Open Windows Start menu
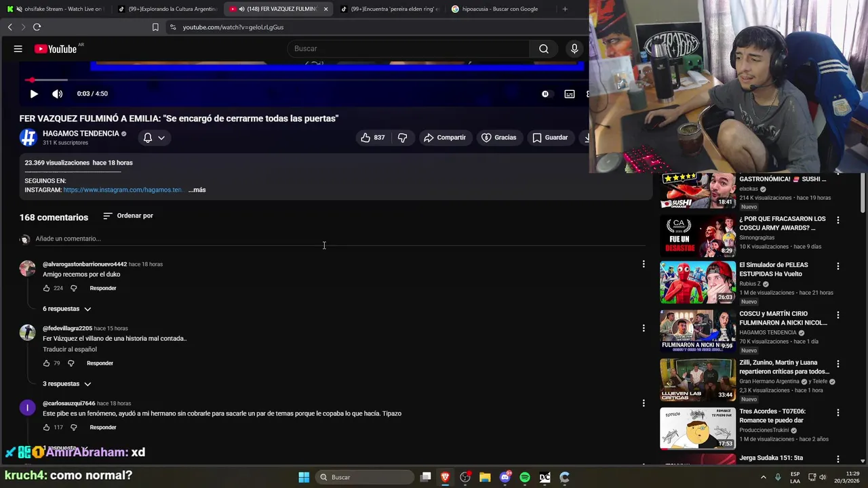The image size is (868, 488). [x=304, y=477]
